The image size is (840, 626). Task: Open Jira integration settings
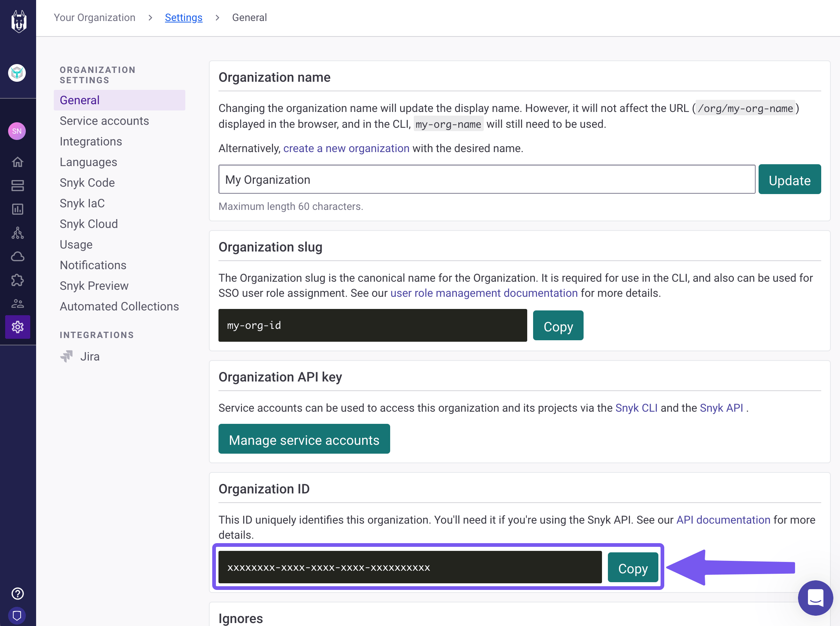(x=90, y=356)
